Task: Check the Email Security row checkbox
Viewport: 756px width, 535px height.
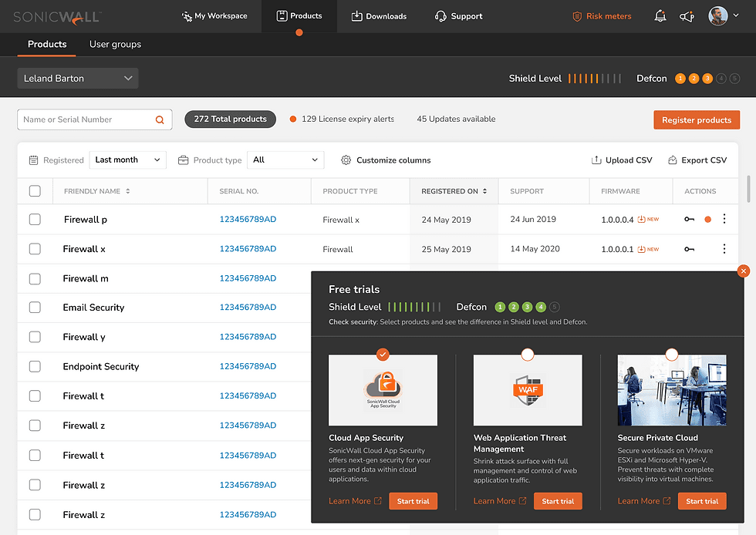Action: point(35,308)
